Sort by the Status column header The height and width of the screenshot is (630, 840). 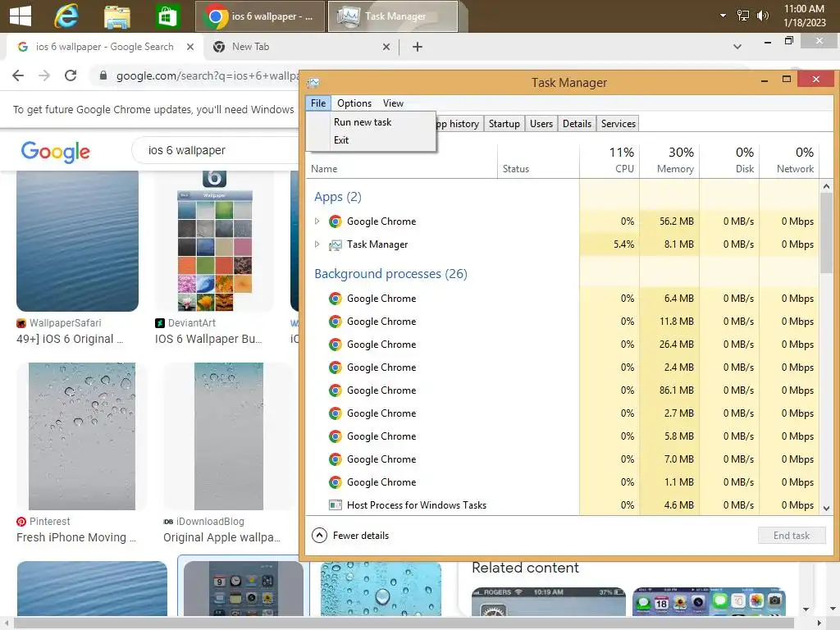coord(538,162)
